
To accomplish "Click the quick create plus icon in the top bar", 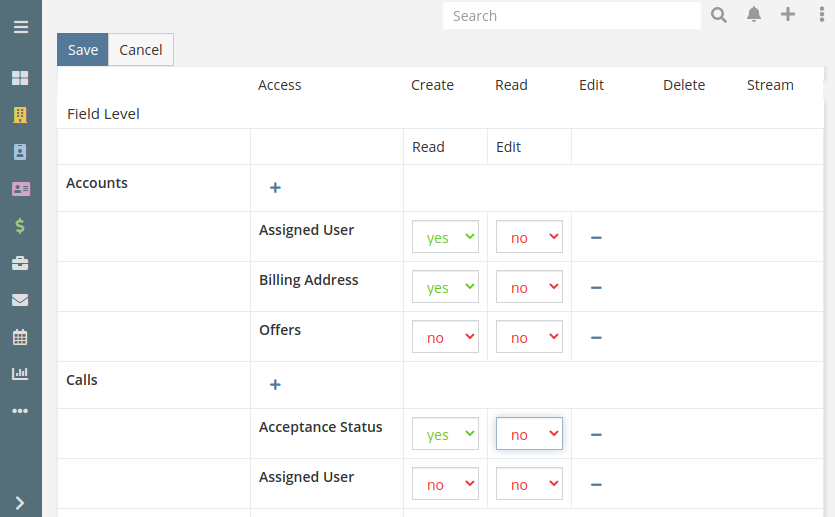I will (x=788, y=14).
